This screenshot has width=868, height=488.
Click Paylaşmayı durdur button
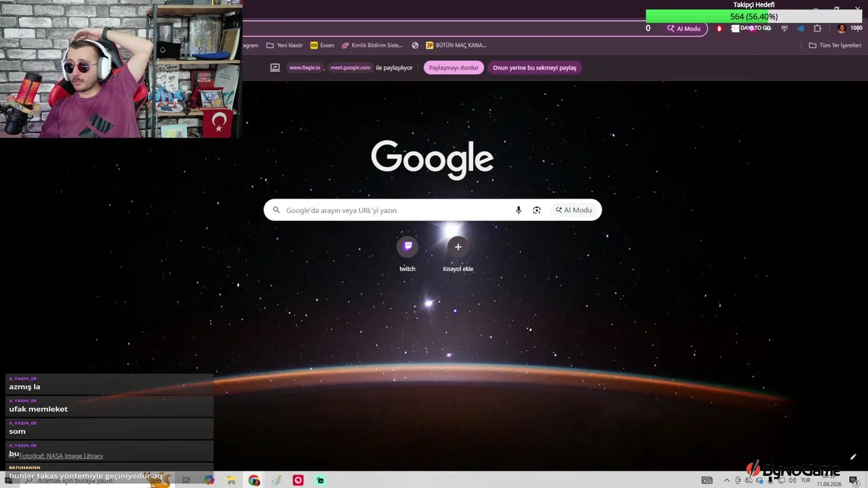(x=454, y=68)
